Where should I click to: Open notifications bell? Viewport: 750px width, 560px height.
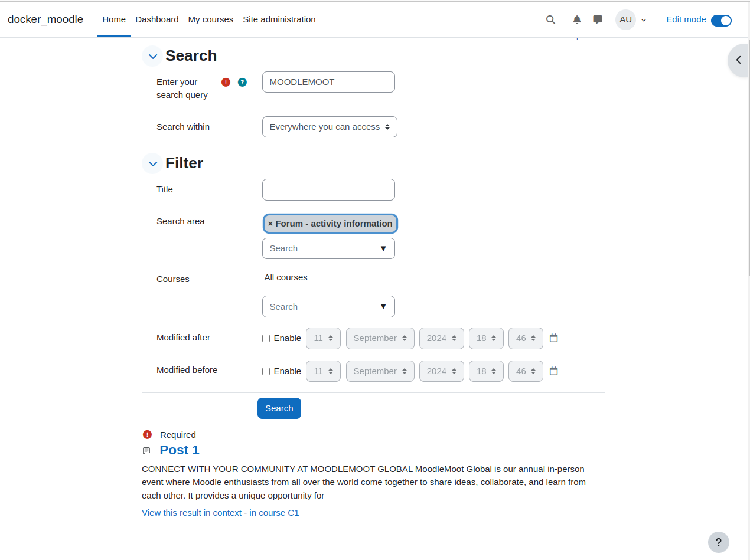click(577, 19)
